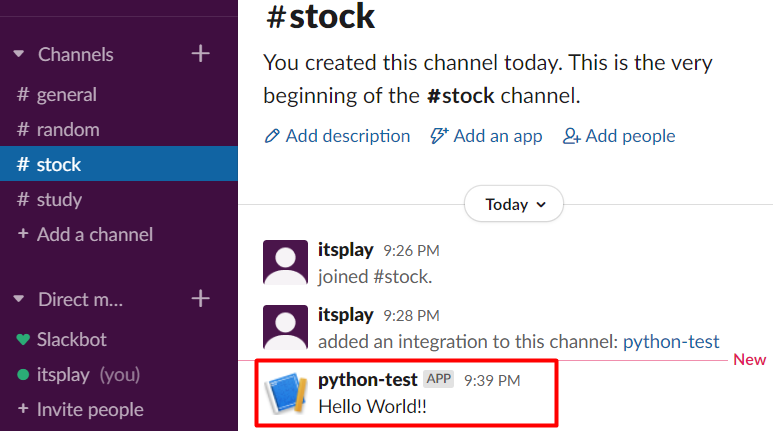Click the #stock channel title
This screenshot has width=773, height=431.
[320, 16]
